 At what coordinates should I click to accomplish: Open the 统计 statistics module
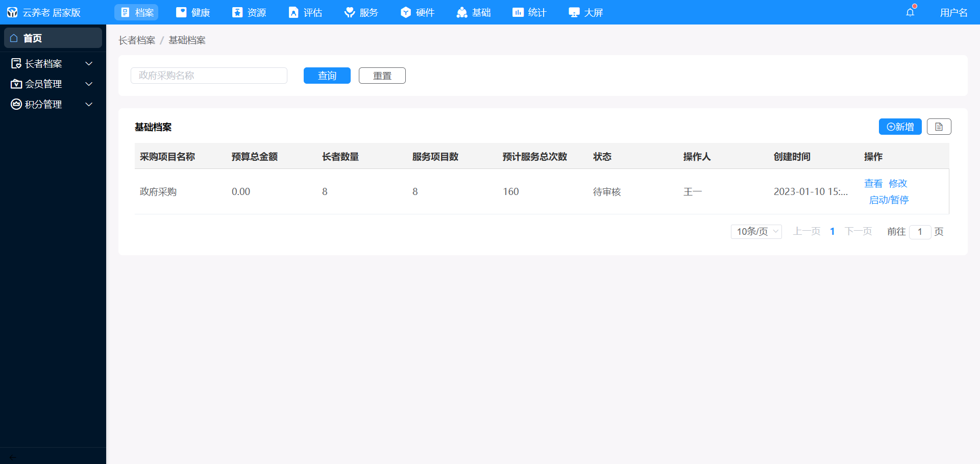pyautogui.click(x=530, y=12)
